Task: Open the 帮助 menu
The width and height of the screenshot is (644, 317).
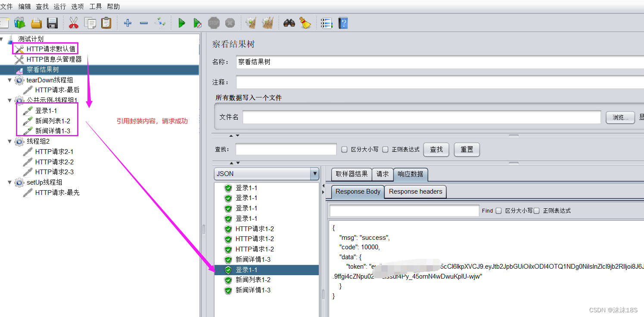Action: coord(114,6)
